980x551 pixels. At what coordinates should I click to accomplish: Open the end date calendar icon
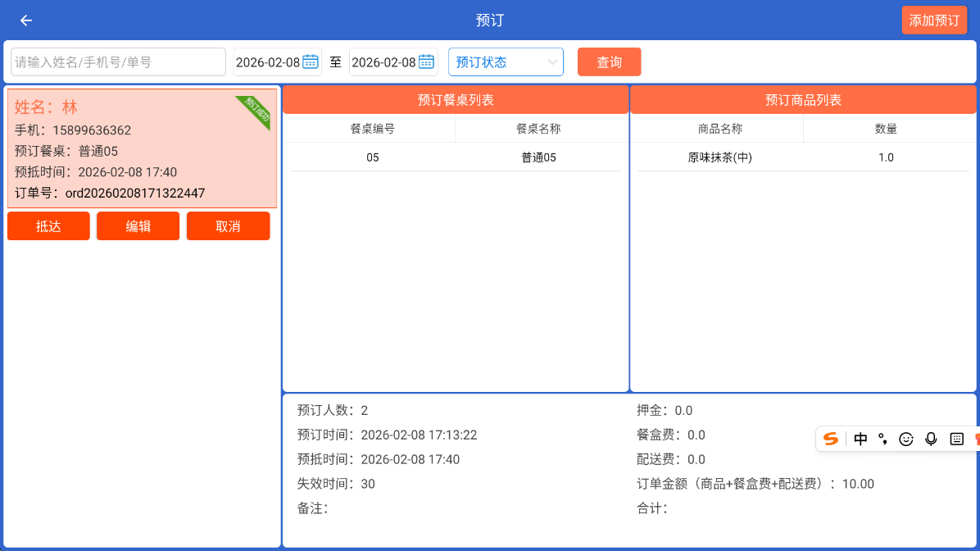point(426,61)
